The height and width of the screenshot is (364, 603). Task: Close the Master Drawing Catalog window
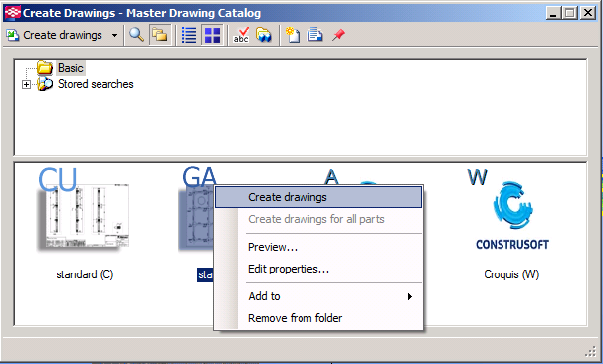pos(588,13)
